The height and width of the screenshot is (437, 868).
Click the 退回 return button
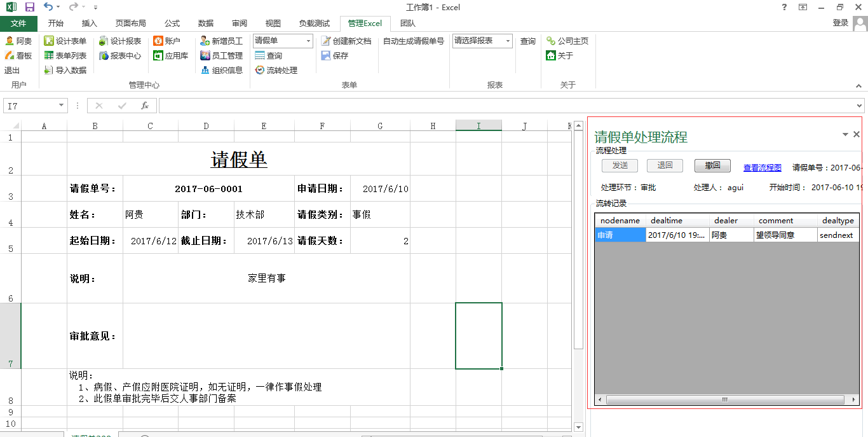[x=665, y=165]
